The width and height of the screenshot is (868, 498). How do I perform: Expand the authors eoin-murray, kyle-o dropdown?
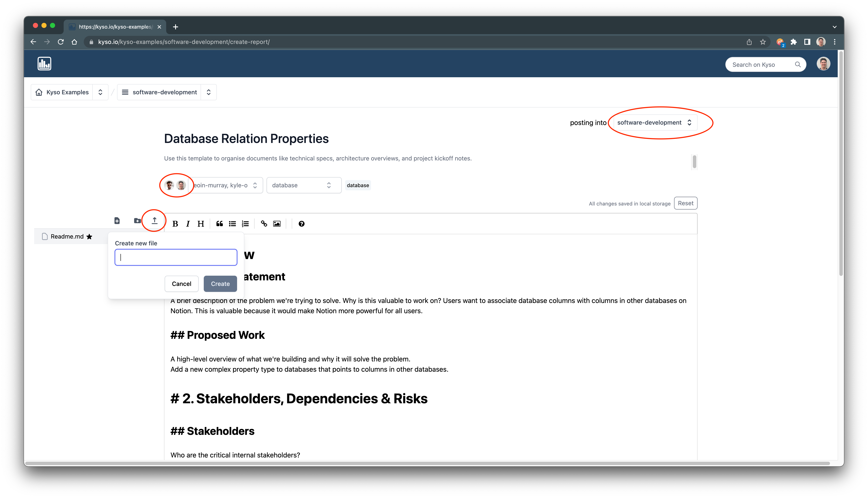coord(226,185)
